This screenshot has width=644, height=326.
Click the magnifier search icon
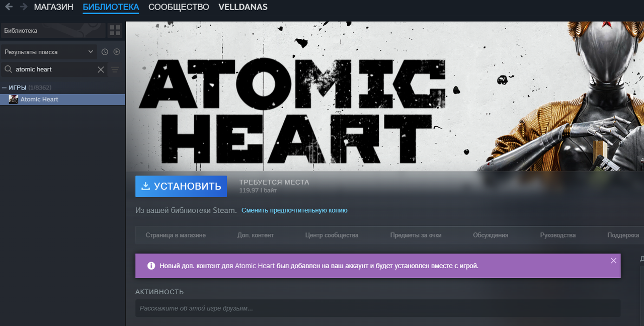(9, 69)
